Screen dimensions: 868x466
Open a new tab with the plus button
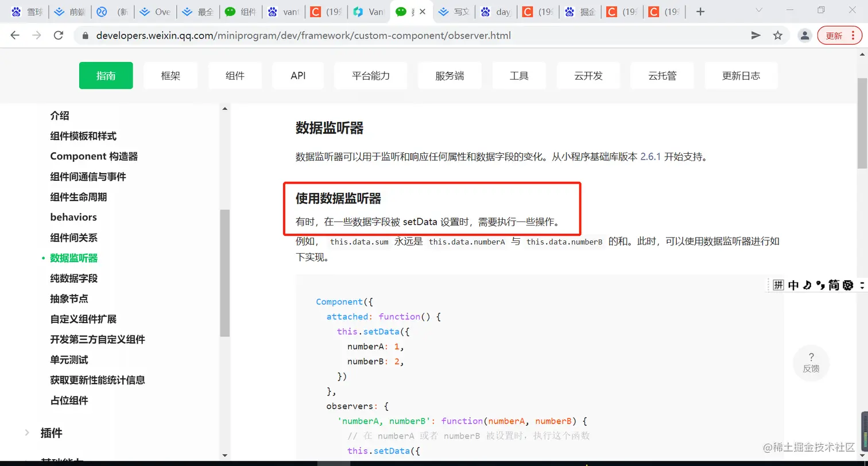(700, 11)
